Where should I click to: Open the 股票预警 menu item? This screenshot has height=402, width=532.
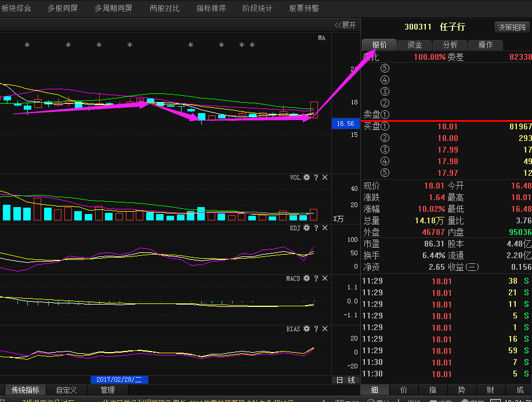pos(304,9)
